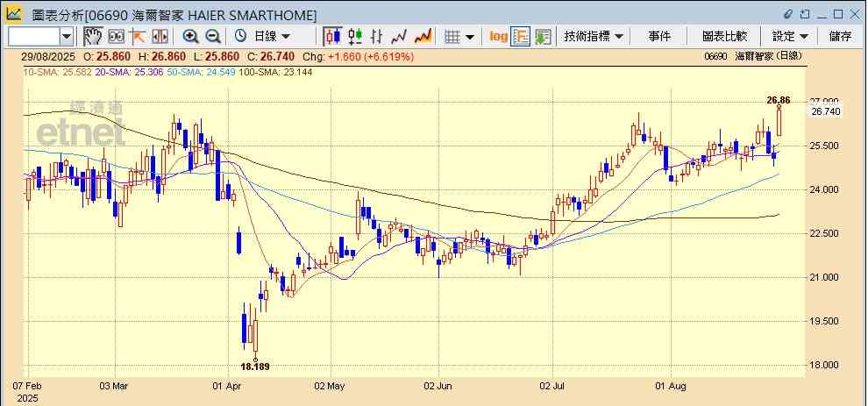
Task: Click the 21.000 price axis label
Action: 826,277
